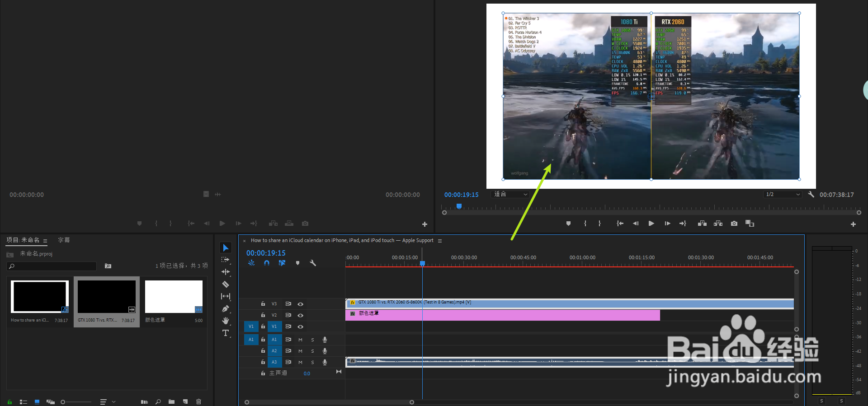The height and width of the screenshot is (406, 868).
Task: Create new bin folder icon
Action: pos(171,401)
